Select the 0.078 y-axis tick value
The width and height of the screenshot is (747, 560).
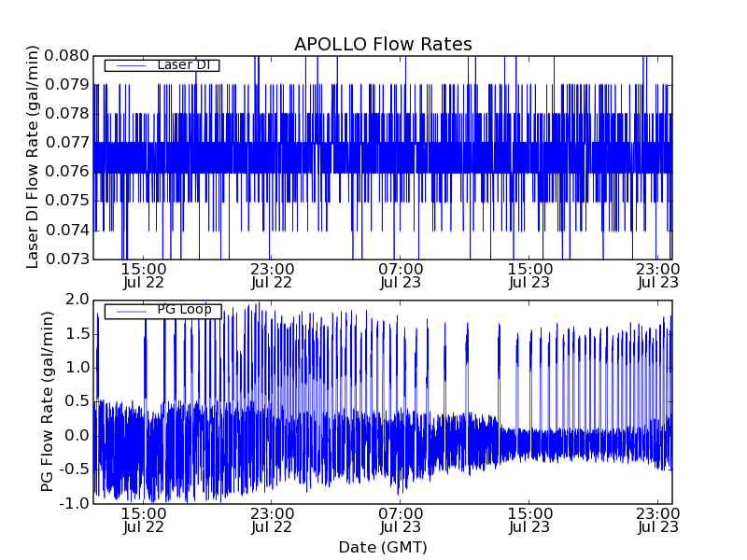pos(66,114)
